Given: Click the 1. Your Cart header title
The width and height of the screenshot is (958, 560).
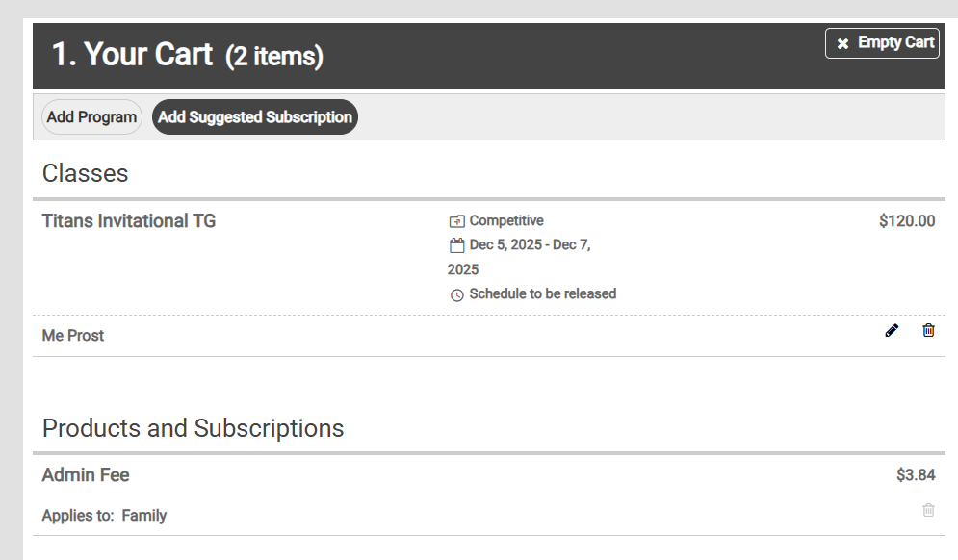Looking at the screenshot, I should (132, 55).
